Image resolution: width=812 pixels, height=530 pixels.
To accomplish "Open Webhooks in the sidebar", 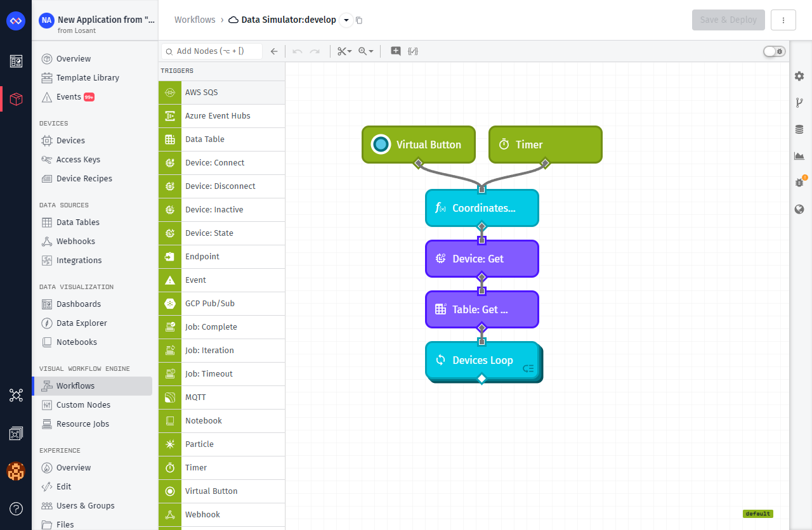I will coord(92,242).
